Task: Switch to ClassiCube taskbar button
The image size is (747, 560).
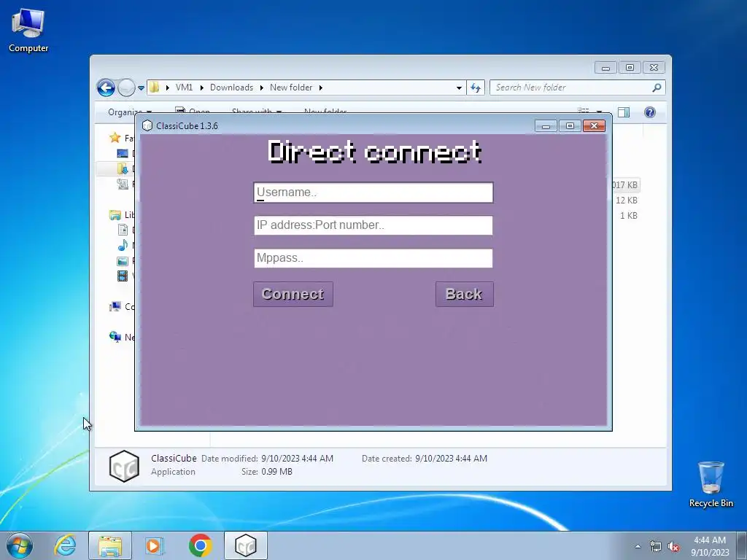Action: 246,545
